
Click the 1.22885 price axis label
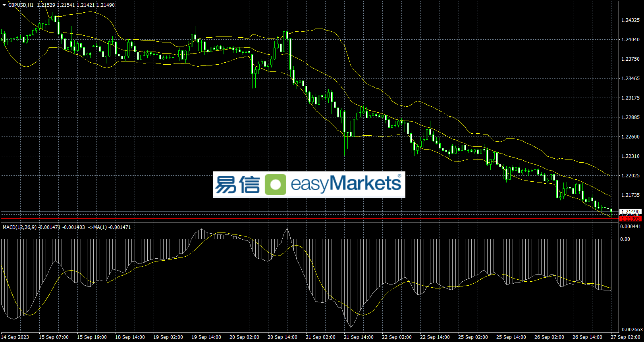coord(631,117)
